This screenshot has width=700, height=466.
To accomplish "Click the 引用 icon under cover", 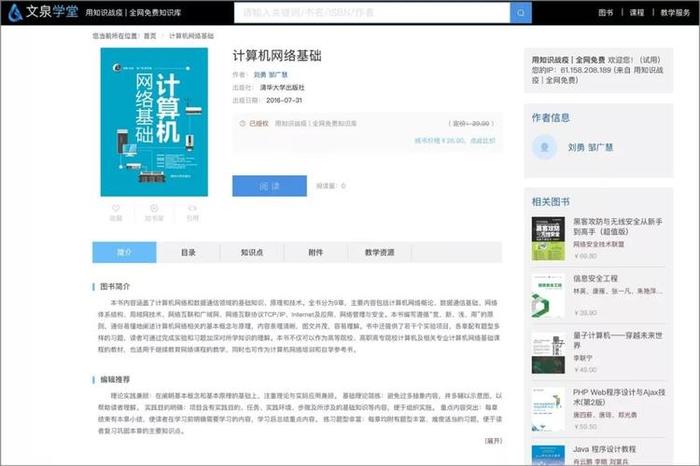I will tap(192, 212).
